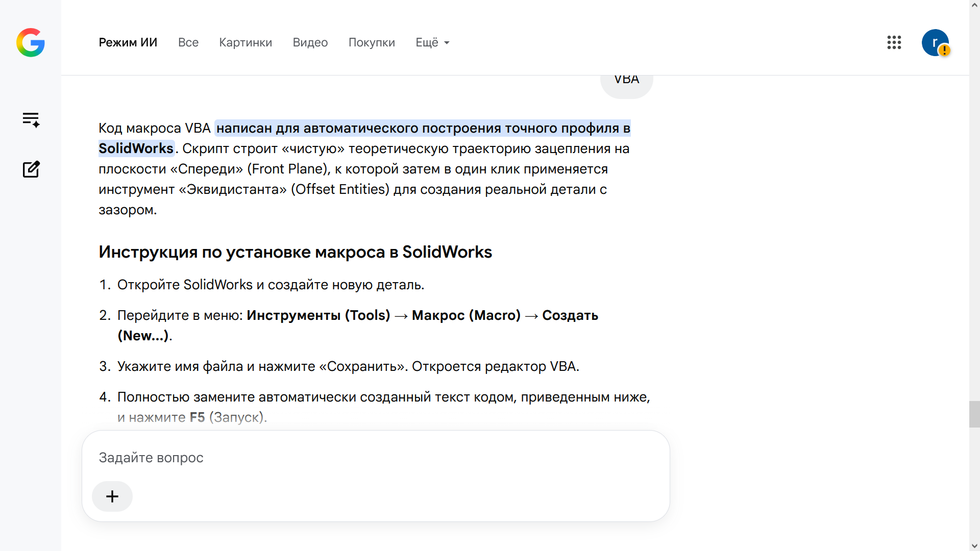Click the scrollbar up arrow

[x=974, y=5]
